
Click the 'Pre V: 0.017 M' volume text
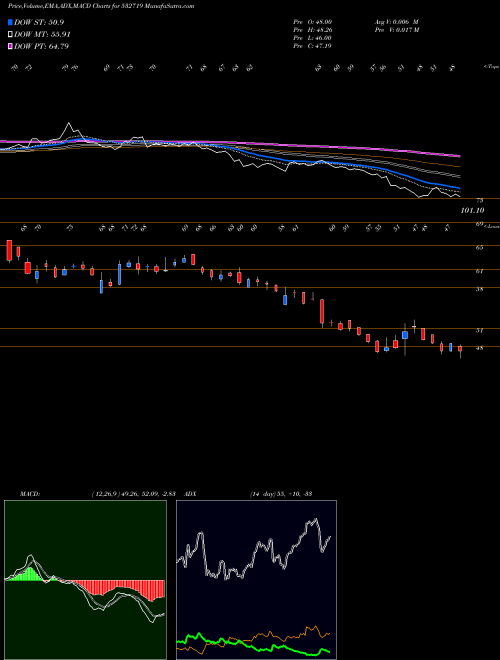[396, 30]
